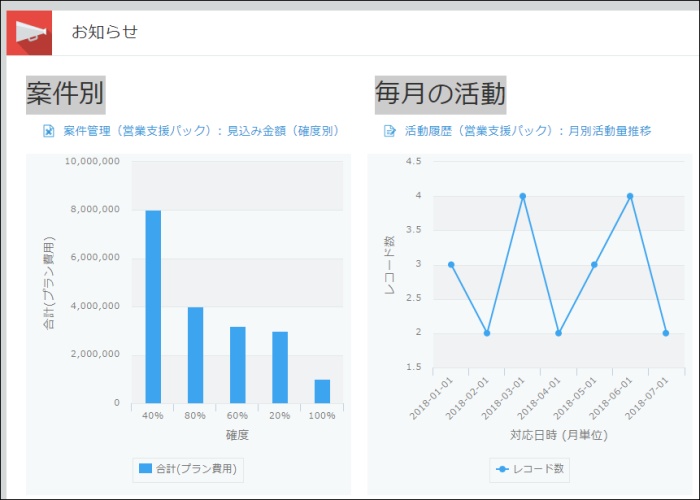
Task: Select the 60% bar in the bar chart
Action: (x=237, y=364)
